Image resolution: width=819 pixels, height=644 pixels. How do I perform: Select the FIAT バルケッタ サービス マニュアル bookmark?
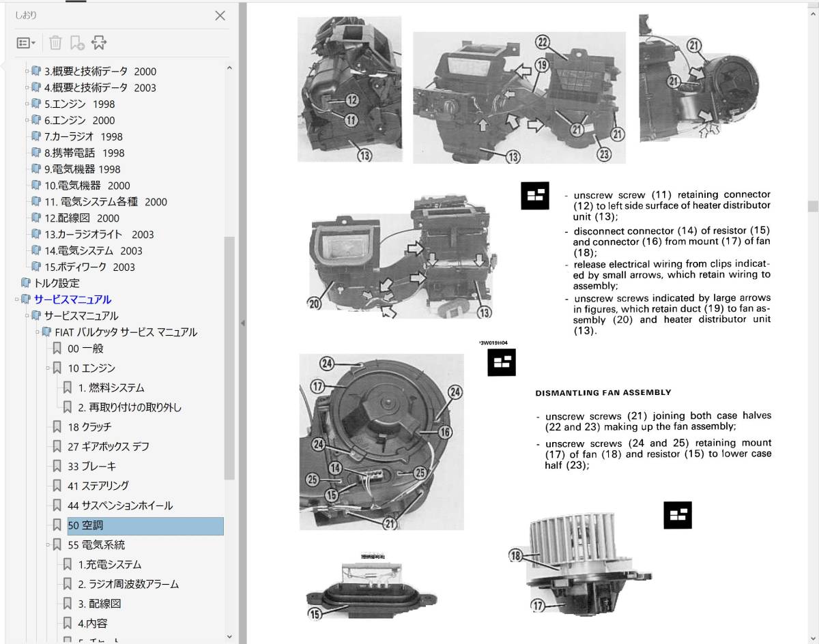click(126, 332)
